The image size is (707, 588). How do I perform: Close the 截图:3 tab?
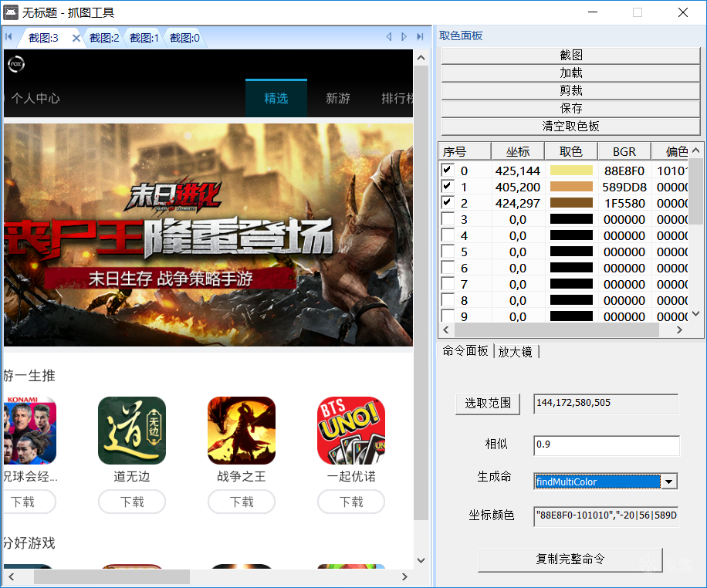coord(76,38)
